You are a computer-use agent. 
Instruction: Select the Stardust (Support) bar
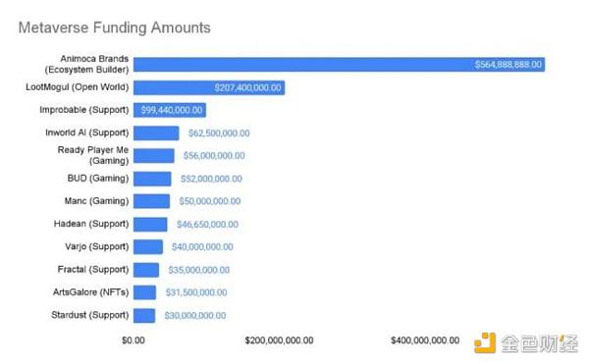[144, 315]
